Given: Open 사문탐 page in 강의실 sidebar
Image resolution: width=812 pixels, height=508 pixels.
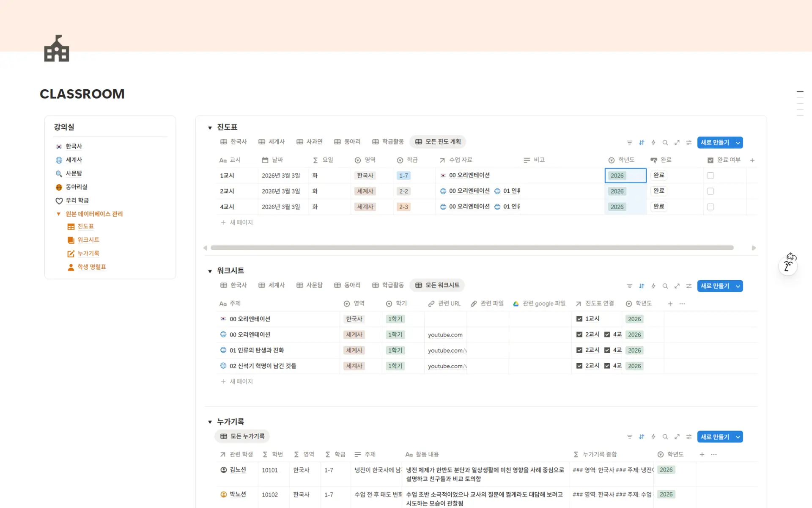Looking at the screenshot, I should point(74,173).
